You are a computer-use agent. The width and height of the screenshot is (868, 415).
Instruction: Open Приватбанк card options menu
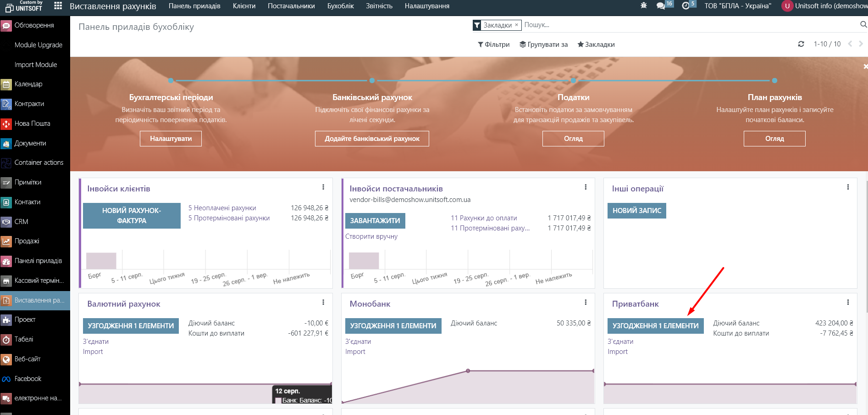[848, 303]
